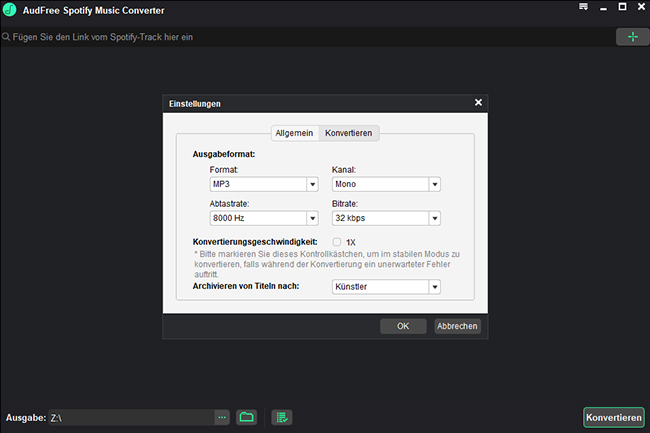Open the top-right menu icon in title bar
The height and width of the screenshot is (433, 650).
[583, 7]
